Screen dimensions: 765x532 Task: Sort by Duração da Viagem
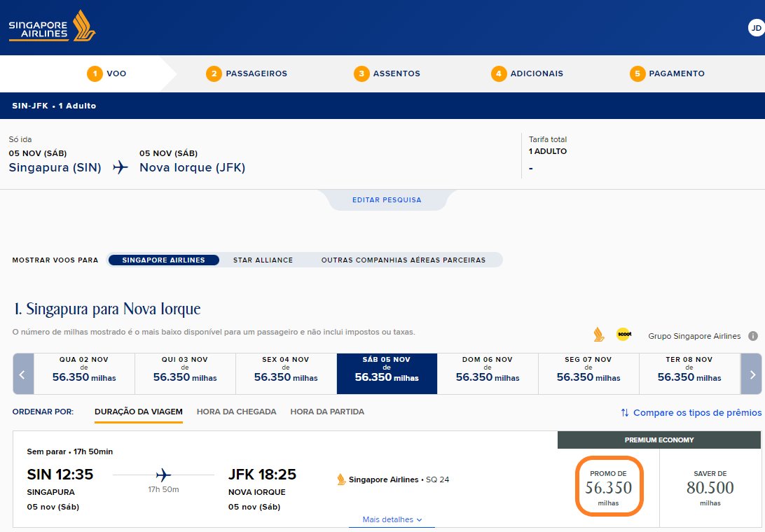(x=139, y=412)
